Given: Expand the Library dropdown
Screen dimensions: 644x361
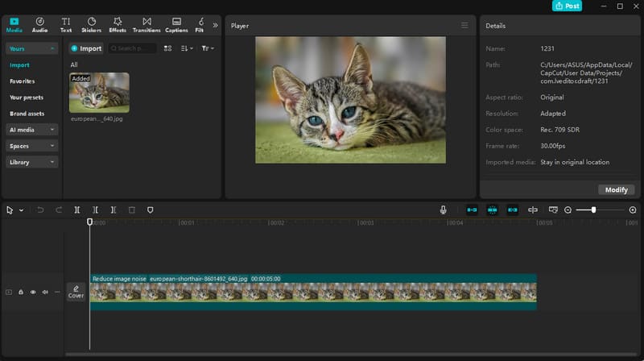Looking at the screenshot, I should 31,162.
